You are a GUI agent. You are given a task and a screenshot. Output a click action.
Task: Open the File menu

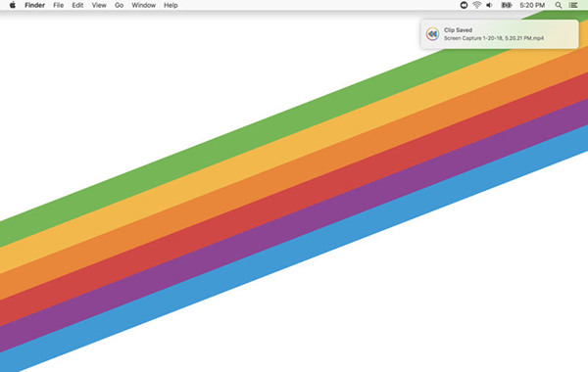pos(58,5)
